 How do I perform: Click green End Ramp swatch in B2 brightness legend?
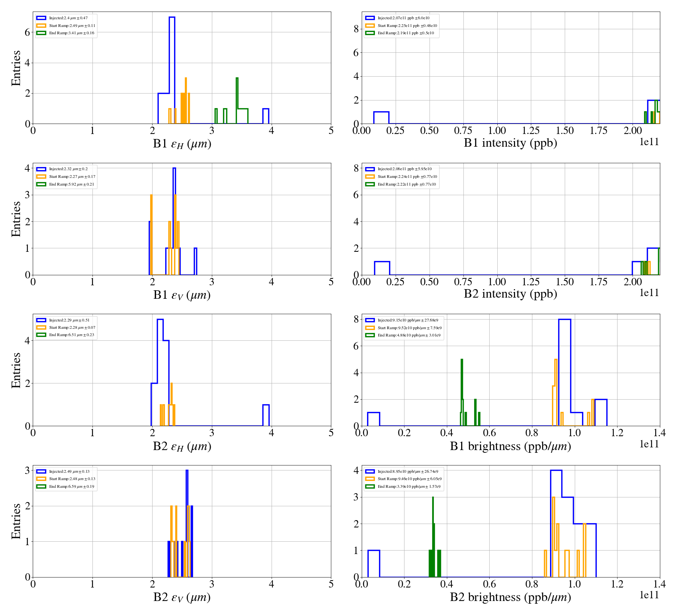coord(369,487)
